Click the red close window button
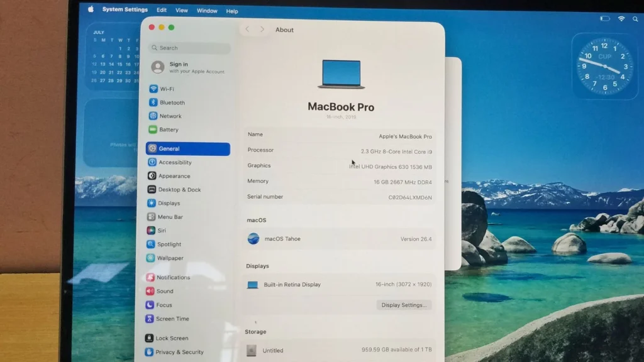644x362 pixels. [152, 27]
